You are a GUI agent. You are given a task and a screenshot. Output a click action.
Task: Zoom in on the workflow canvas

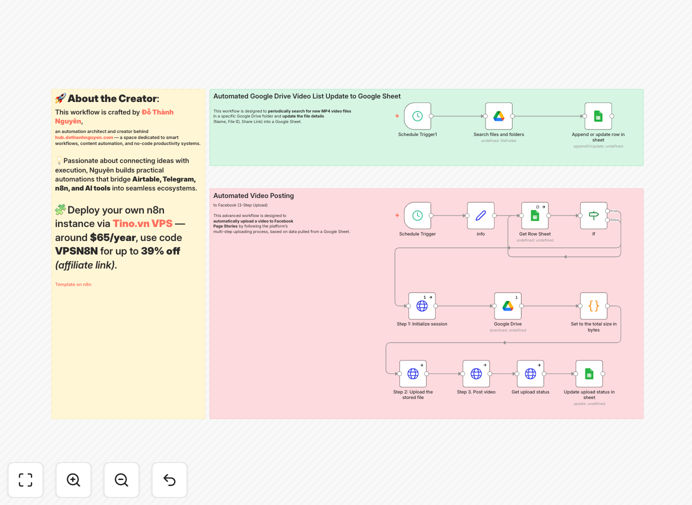(73, 480)
